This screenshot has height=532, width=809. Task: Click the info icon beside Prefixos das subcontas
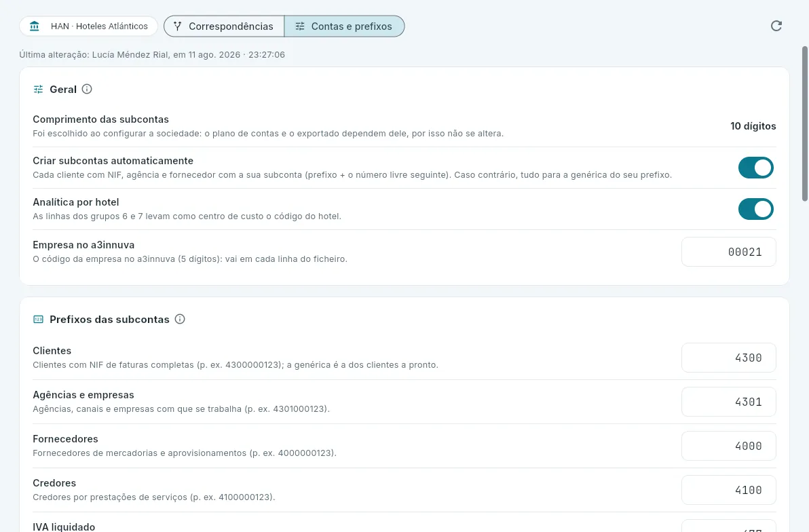180,319
